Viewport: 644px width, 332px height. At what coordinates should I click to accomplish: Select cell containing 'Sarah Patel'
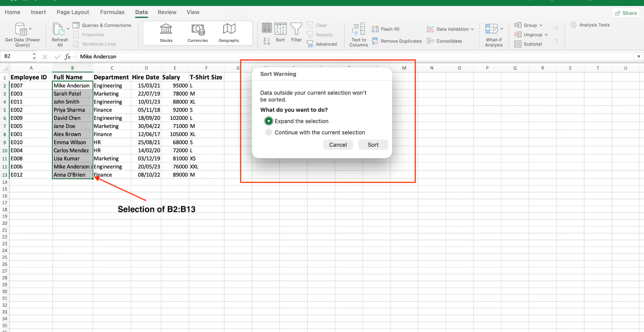point(72,94)
